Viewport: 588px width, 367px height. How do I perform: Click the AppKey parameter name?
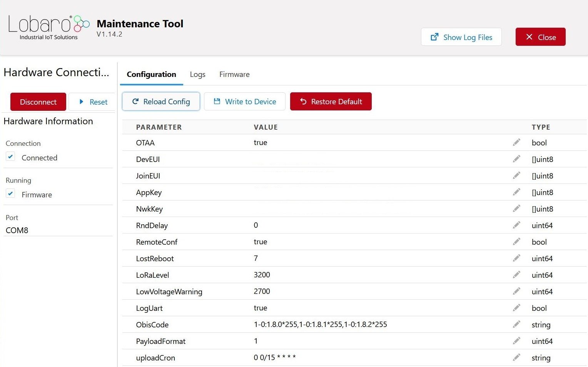tap(149, 192)
